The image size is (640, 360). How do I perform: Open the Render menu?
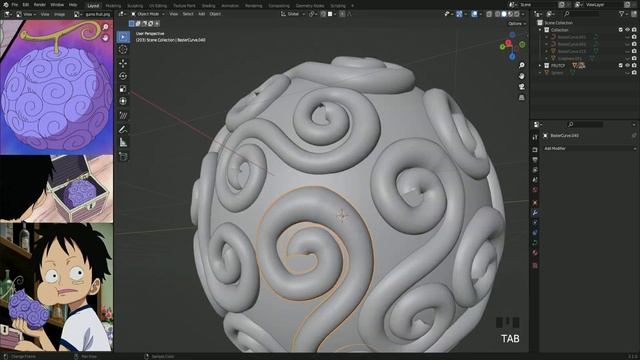pos(40,5)
